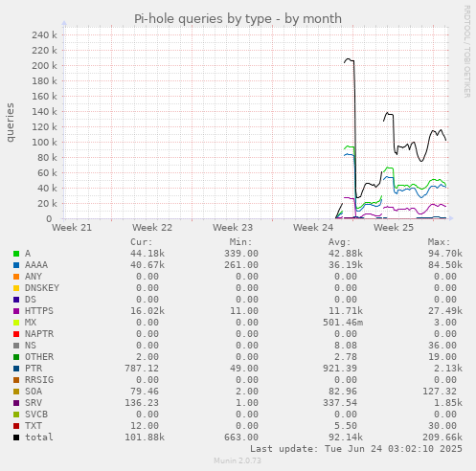This screenshot has width=476, height=471.
Task: Click the total max value '209.66k'
Action: 442,437
